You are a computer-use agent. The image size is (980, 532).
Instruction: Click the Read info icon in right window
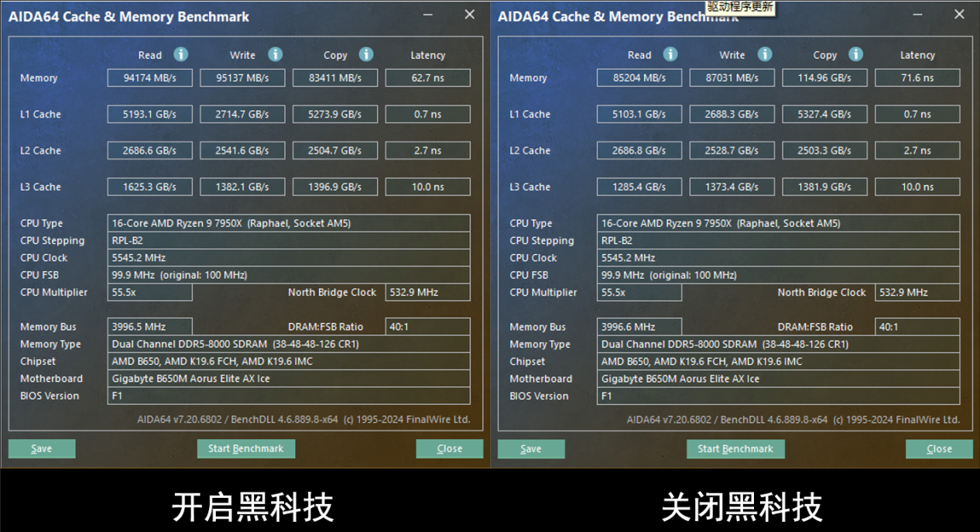670,54
